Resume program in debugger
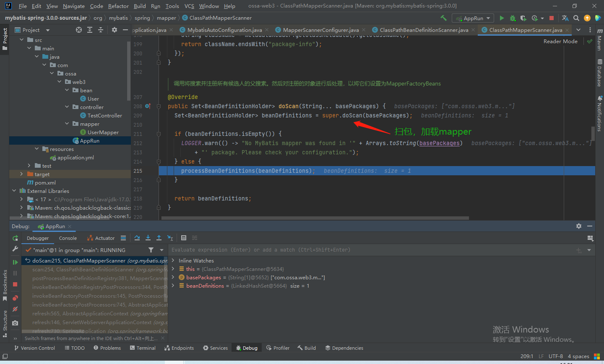 pos(15,262)
